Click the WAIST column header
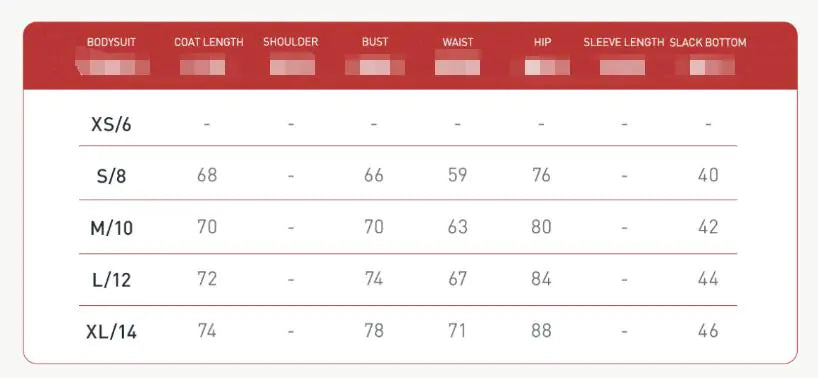The height and width of the screenshot is (378, 818). tap(458, 42)
